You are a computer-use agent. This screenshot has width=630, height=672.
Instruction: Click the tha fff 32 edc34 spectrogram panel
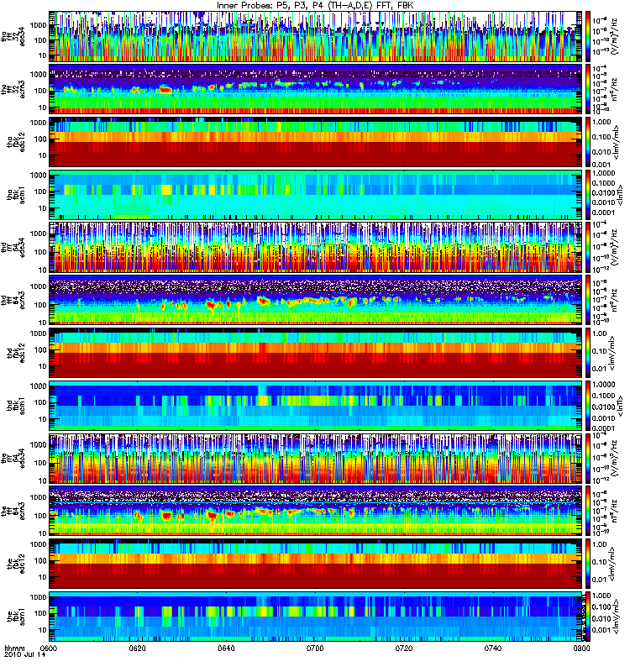pos(316,36)
